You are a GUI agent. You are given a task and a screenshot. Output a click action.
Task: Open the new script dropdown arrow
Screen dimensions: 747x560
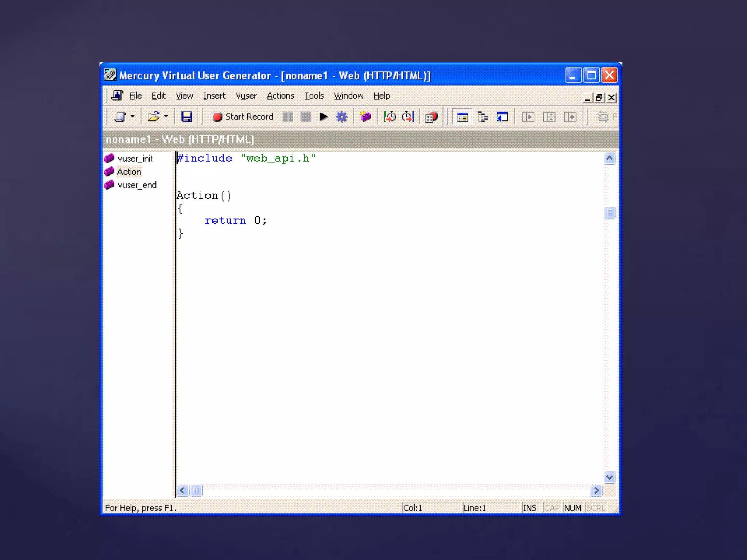pyautogui.click(x=132, y=117)
